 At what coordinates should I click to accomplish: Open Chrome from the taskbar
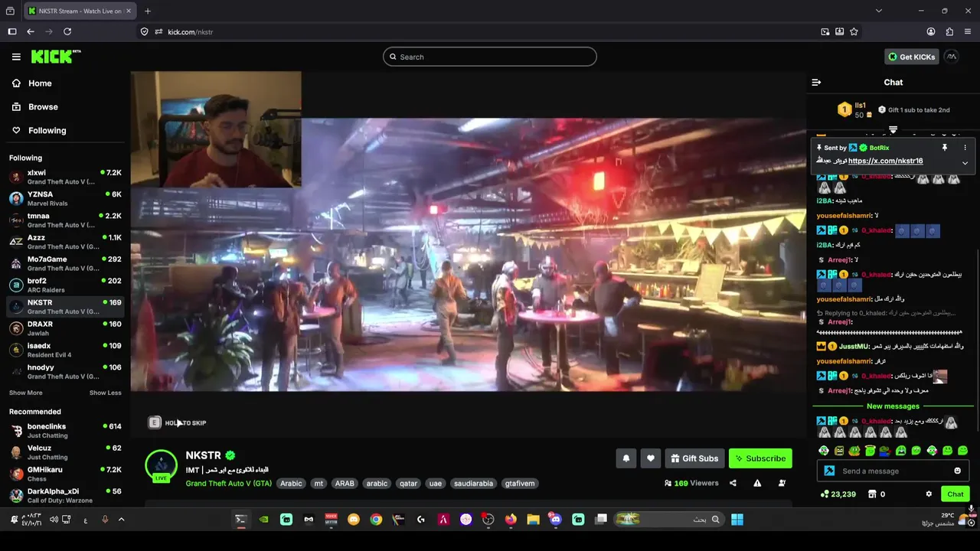click(x=376, y=520)
